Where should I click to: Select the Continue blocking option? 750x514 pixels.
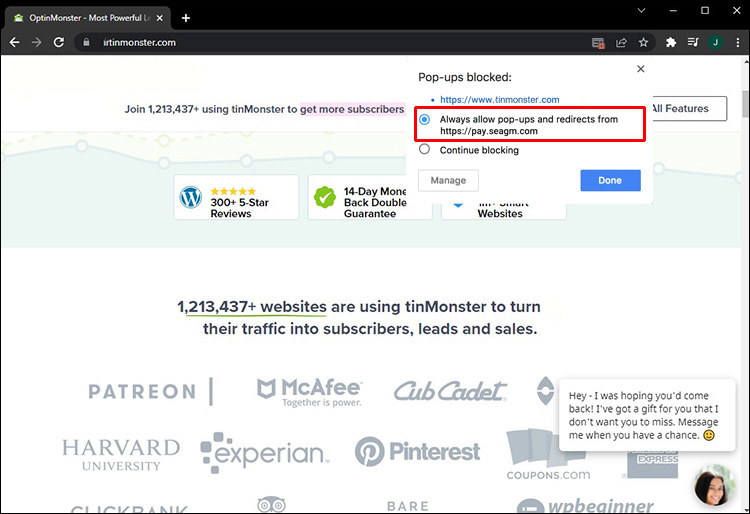click(x=424, y=149)
